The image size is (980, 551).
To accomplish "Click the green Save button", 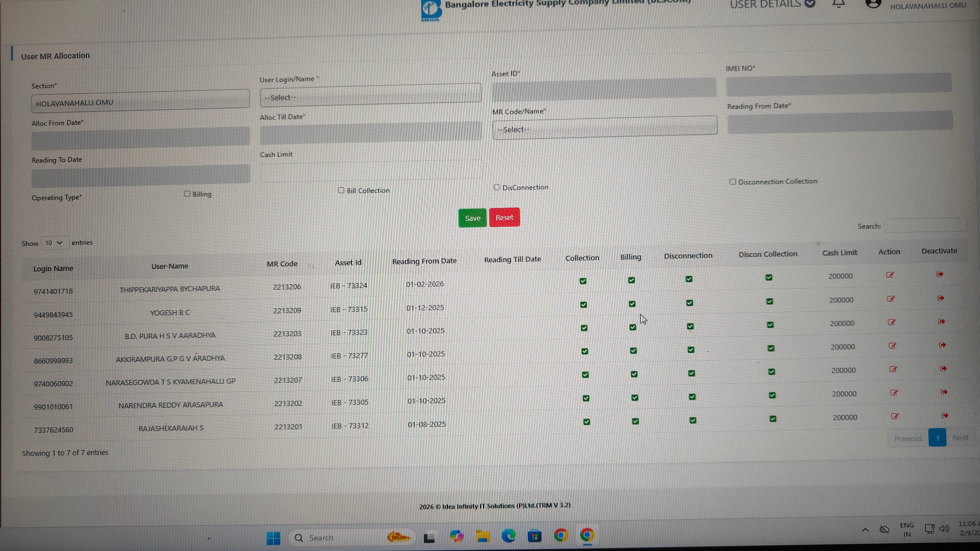I will point(472,218).
